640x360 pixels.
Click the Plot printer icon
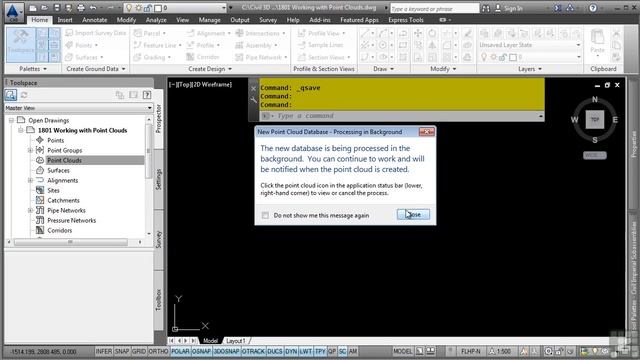click(81, 8)
